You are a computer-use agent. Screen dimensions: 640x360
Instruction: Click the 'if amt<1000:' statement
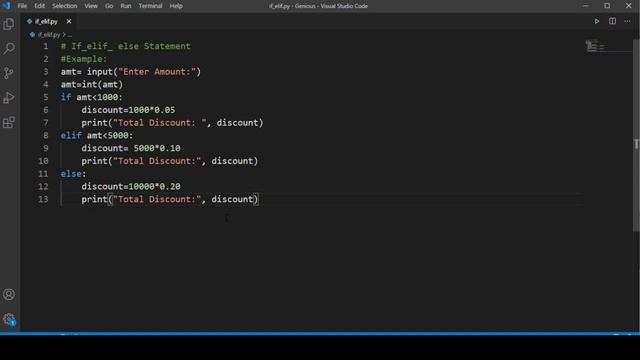click(91, 97)
